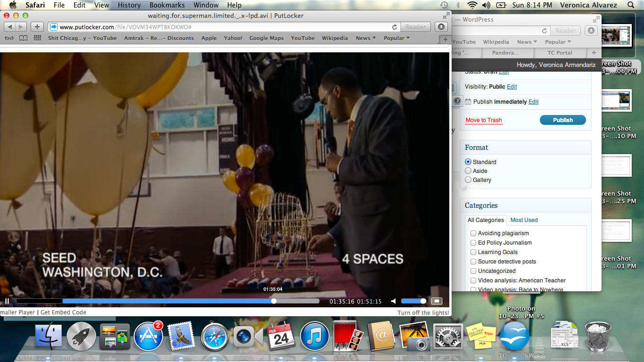
Task: Open Reading List glasses icon
Action: (x=9, y=38)
